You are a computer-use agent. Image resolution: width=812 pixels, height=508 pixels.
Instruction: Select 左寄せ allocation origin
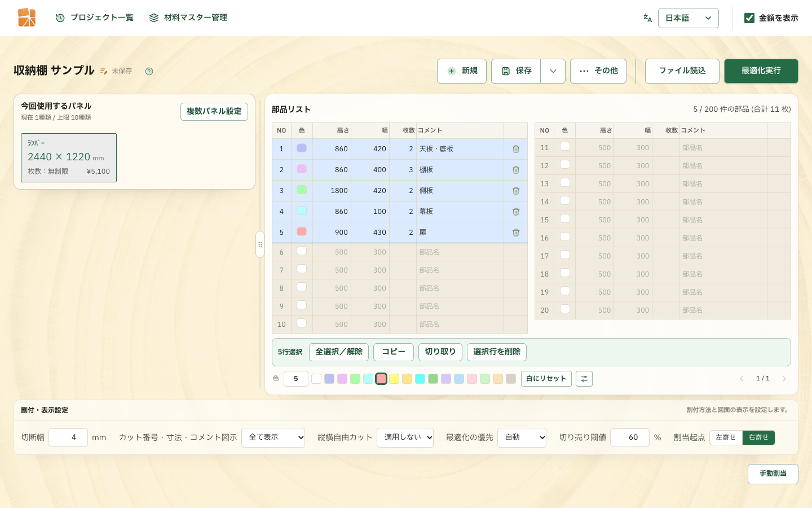(726, 437)
